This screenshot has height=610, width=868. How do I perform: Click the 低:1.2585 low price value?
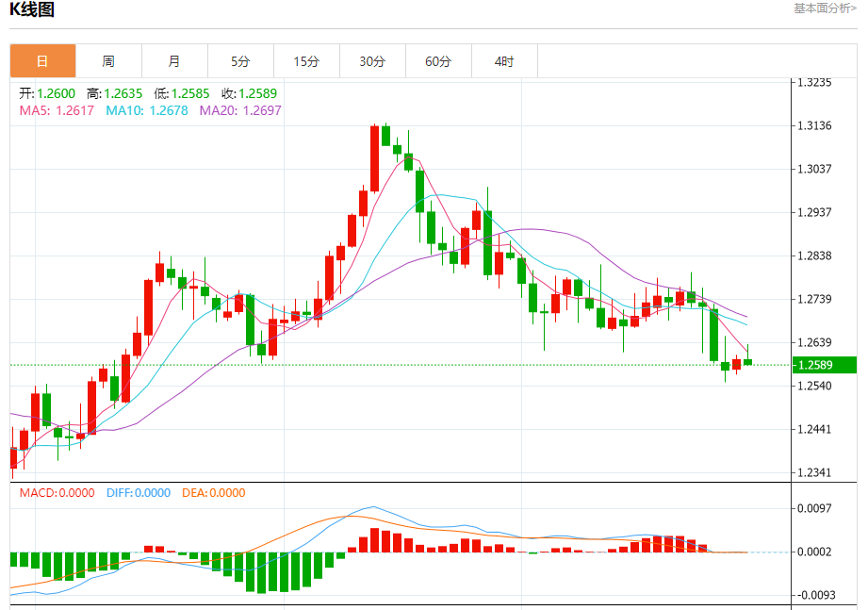click(182, 93)
